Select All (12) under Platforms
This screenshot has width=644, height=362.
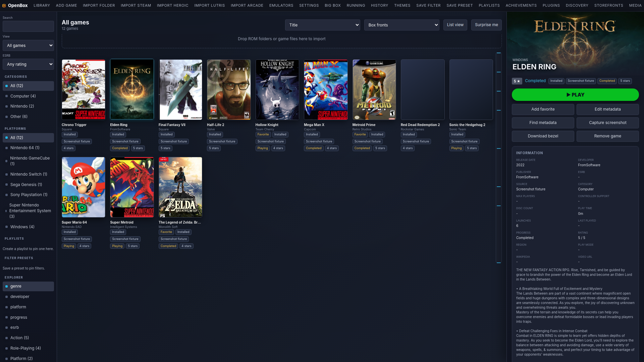[28, 138]
